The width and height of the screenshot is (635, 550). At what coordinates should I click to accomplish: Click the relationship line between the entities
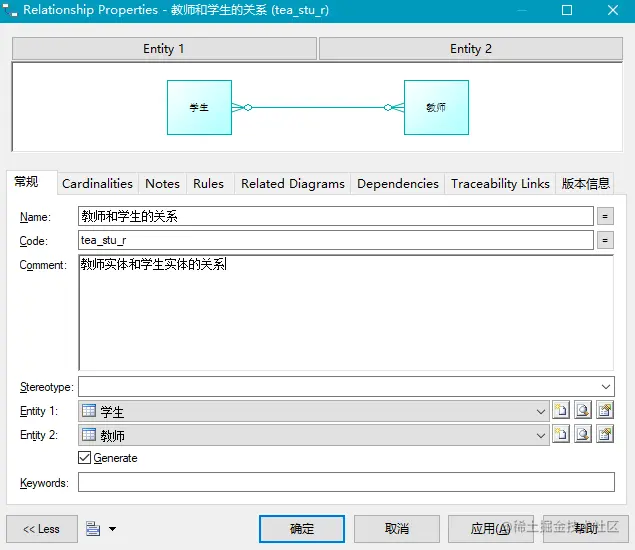tap(318, 107)
